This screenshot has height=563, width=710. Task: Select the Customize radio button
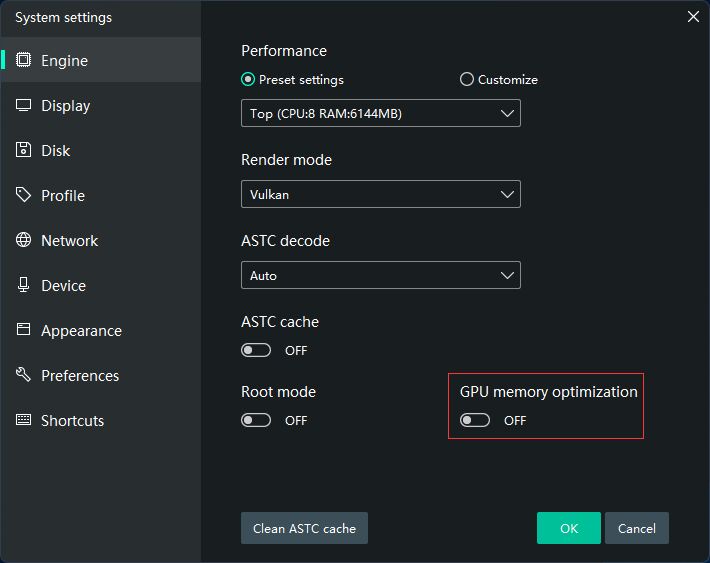pos(467,80)
